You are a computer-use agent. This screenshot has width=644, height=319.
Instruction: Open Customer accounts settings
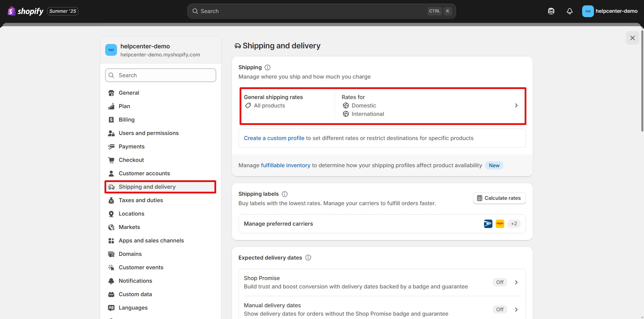pos(144,173)
